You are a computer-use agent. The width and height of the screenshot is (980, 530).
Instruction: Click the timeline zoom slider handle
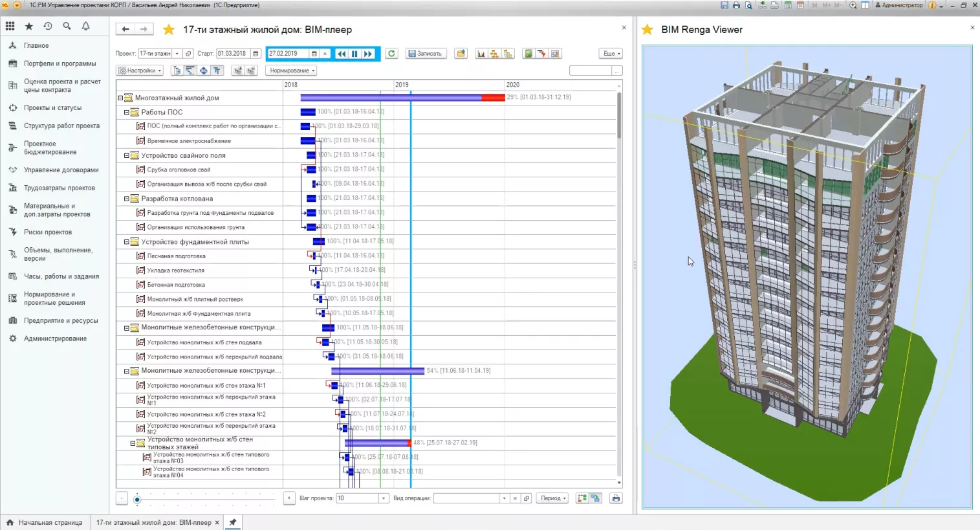click(137, 499)
